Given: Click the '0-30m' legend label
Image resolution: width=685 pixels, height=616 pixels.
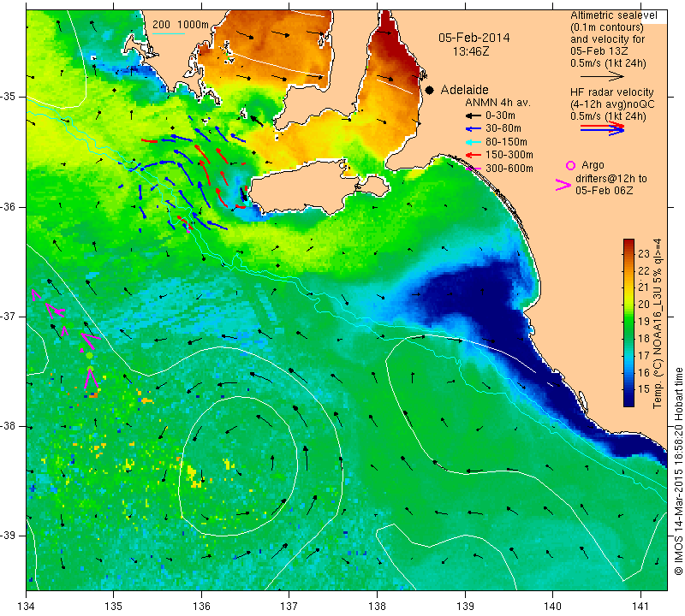Looking at the screenshot, I should point(500,115).
